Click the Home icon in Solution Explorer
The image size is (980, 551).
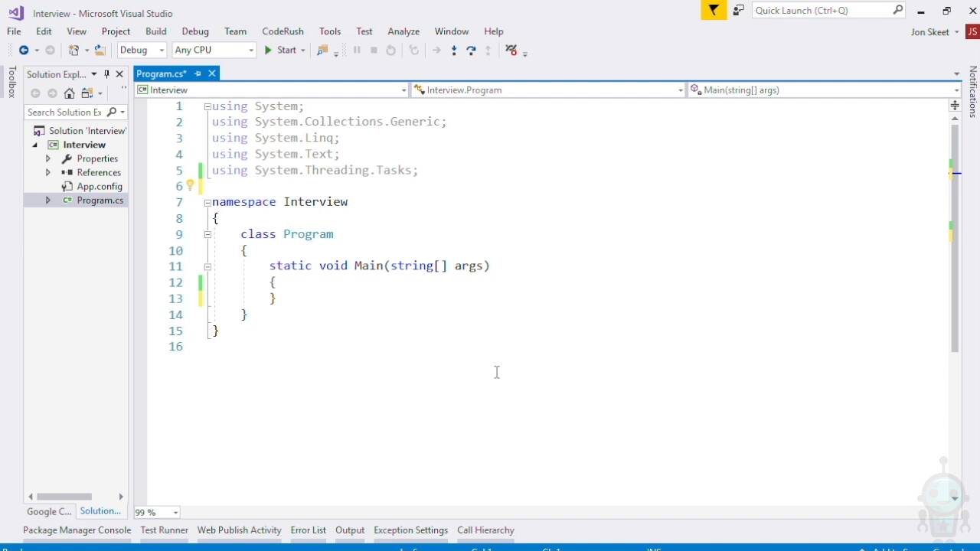click(x=70, y=93)
